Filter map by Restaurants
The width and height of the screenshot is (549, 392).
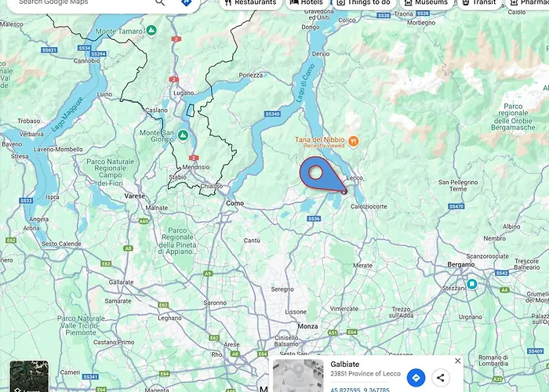(249, 3)
